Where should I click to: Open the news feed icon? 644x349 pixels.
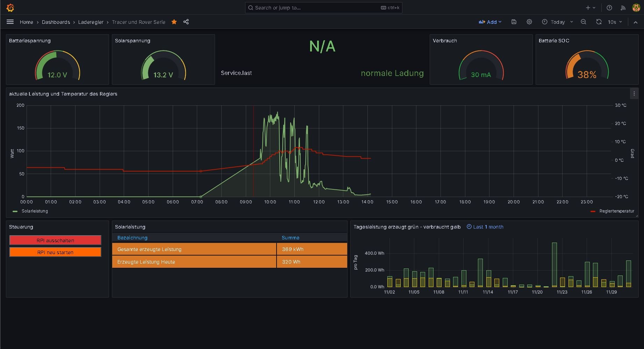(623, 8)
